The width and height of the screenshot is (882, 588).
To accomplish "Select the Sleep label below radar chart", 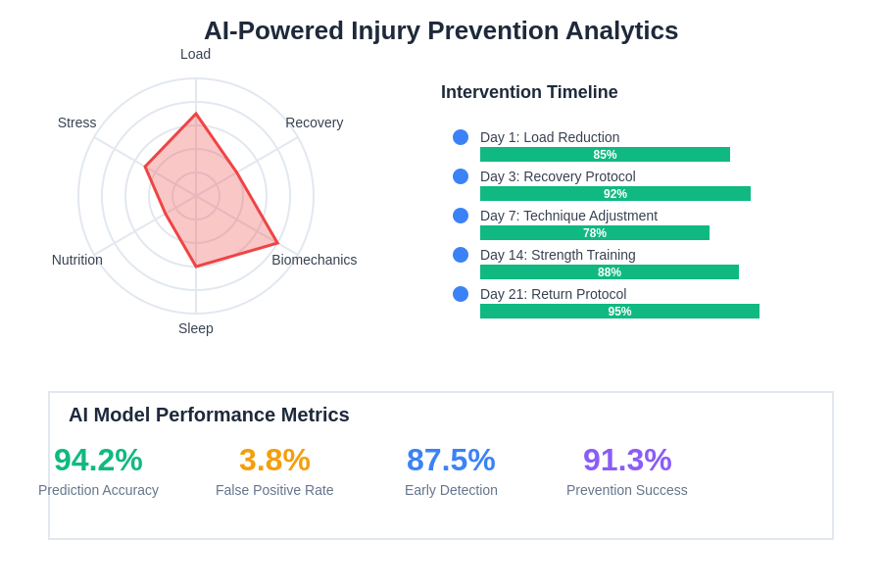I will click(x=196, y=328).
